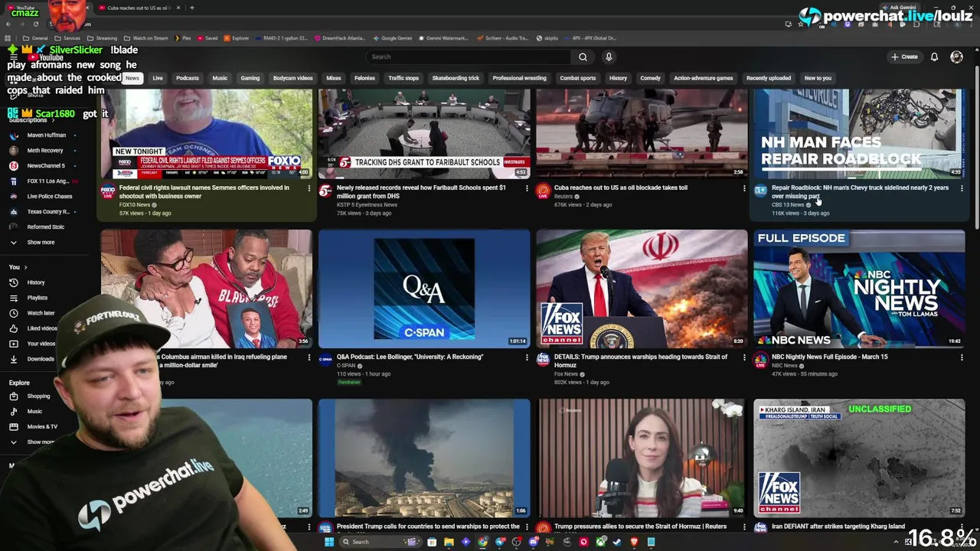Expand the You section chevron
Image resolution: width=980 pixels, height=551 pixels.
click(x=25, y=267)
